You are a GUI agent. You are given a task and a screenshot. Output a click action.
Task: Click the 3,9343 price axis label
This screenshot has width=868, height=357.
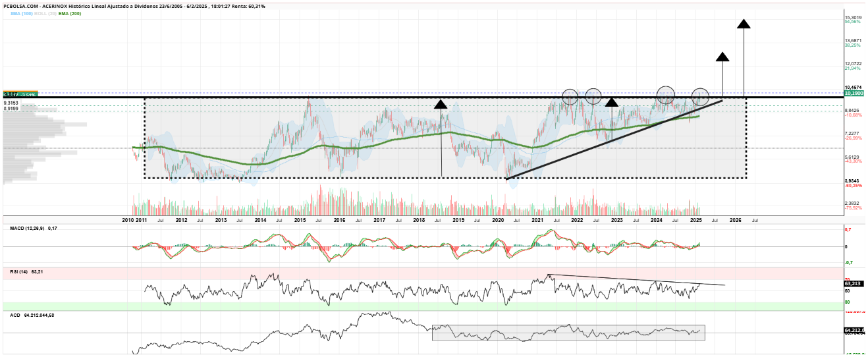click(x=853, y=180)
